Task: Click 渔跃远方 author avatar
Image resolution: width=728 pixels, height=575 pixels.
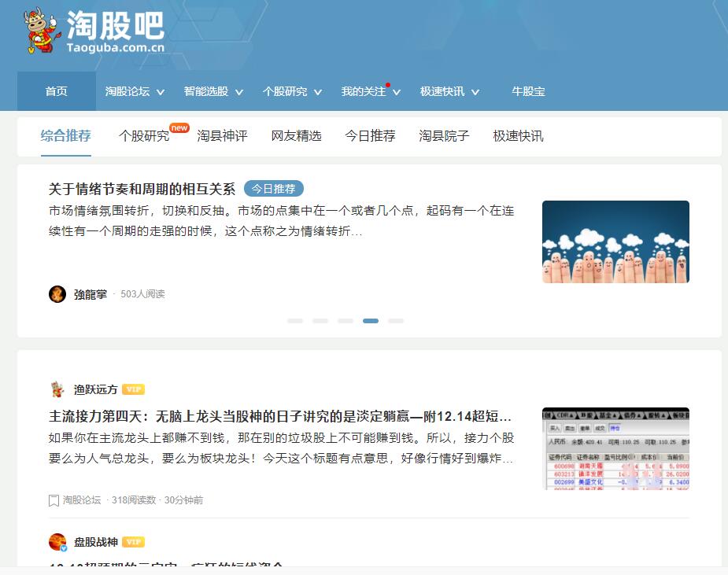Action: pyautogui.click(x=57, y=389)
